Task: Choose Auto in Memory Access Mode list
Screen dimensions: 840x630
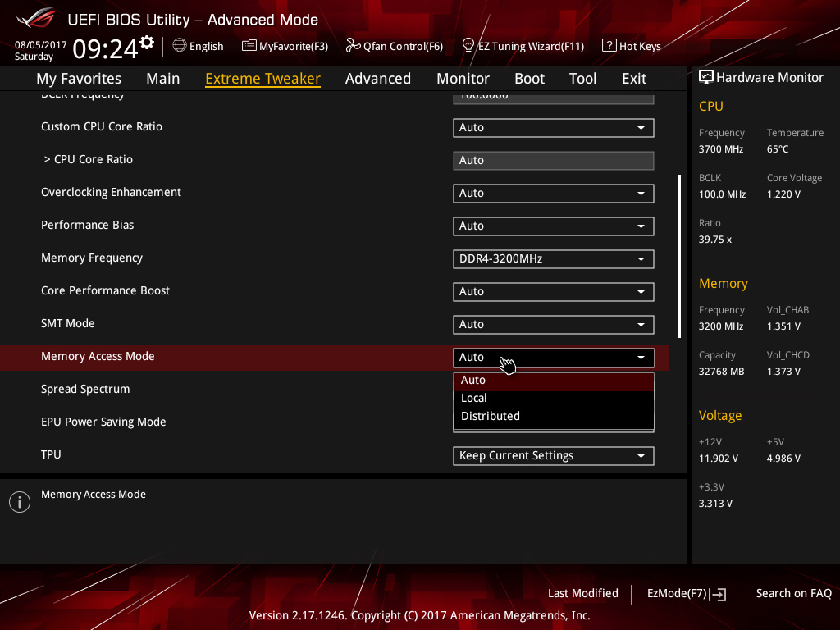Action: pyautogui.click(x=554, y=381)
